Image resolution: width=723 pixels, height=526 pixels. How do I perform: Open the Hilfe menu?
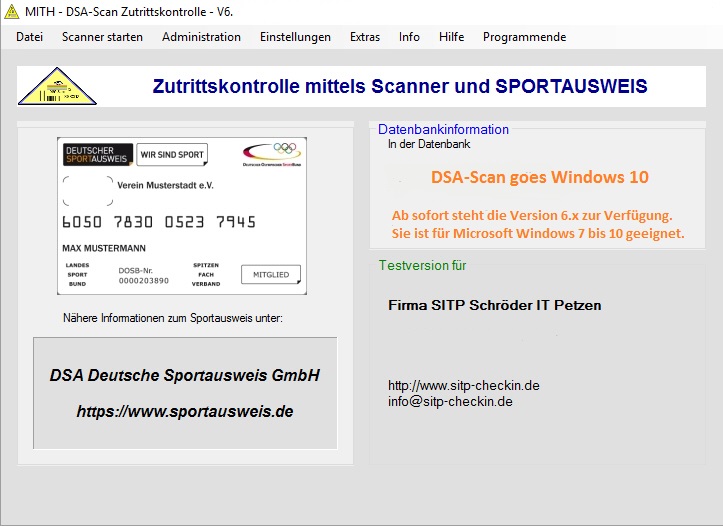(x=451, y=37)
